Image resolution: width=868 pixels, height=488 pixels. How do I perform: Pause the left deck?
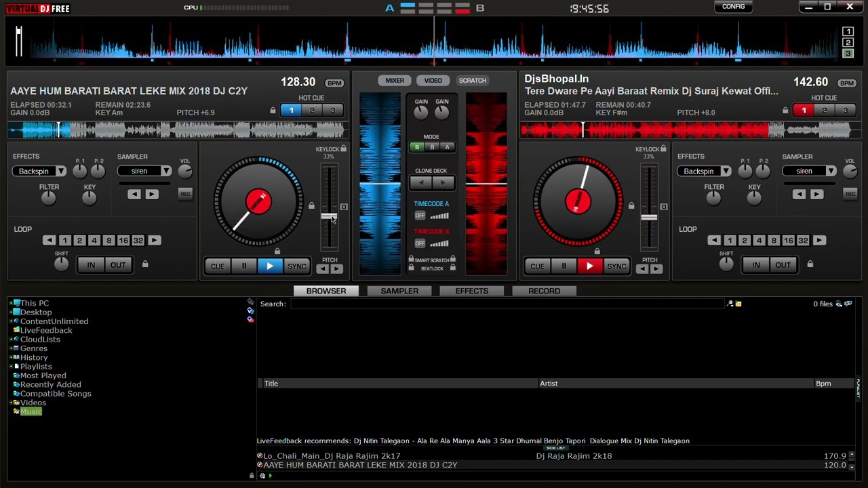(x=244, y=266)
